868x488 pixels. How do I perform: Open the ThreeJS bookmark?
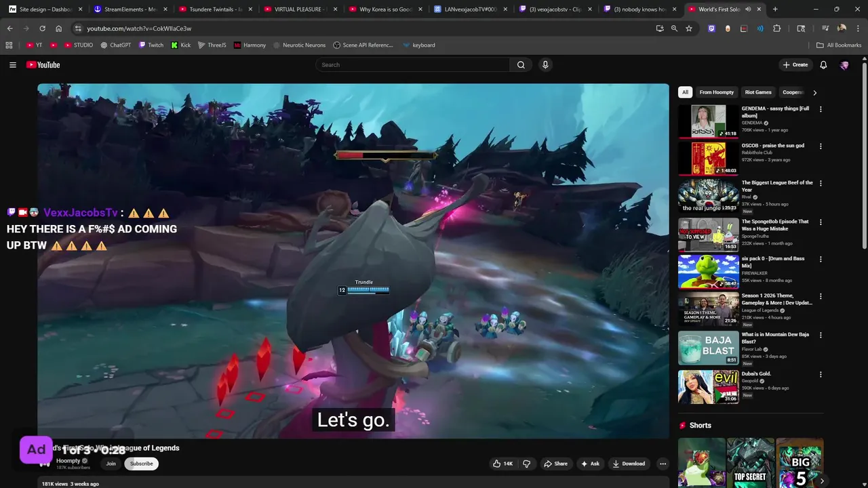(x=212, y=45)
